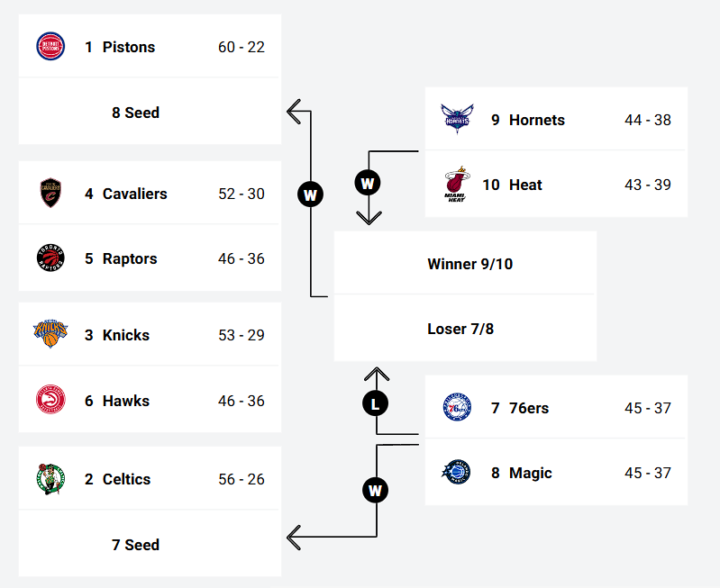Click the Cleveland Cavaliers logo
This screenshot has height=588, width=720.
click(x=50, y=193)
